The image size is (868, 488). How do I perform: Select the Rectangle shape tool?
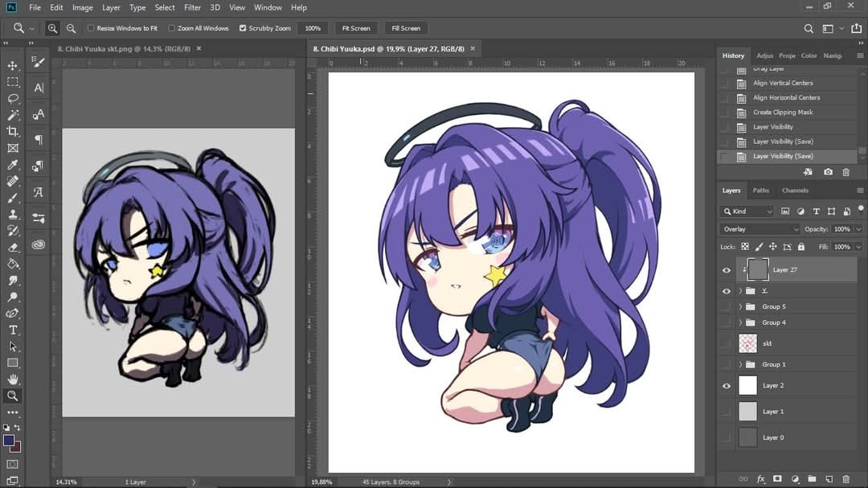pos(13,363)
